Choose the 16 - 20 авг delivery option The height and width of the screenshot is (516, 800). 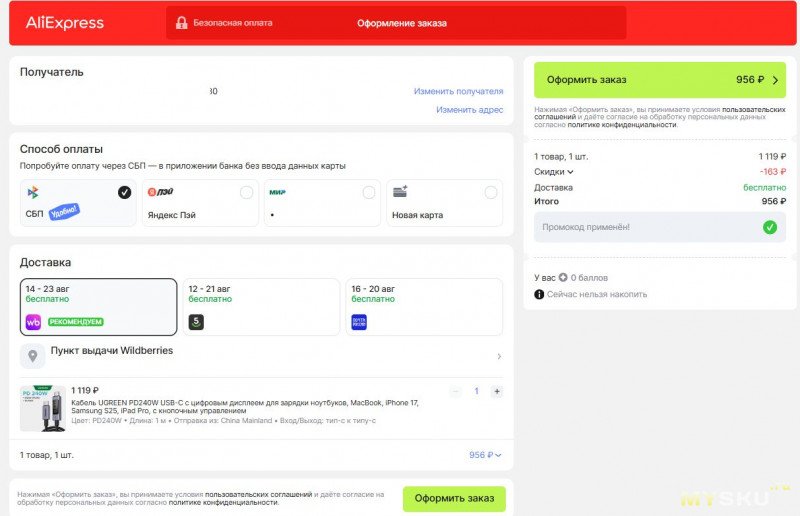[424, 307]
